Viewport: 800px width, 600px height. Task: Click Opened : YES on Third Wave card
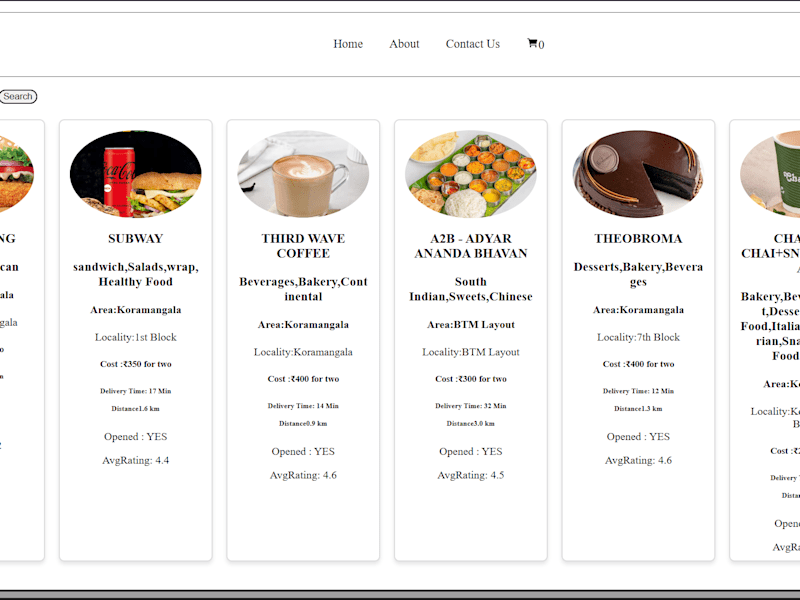[303, 452]
